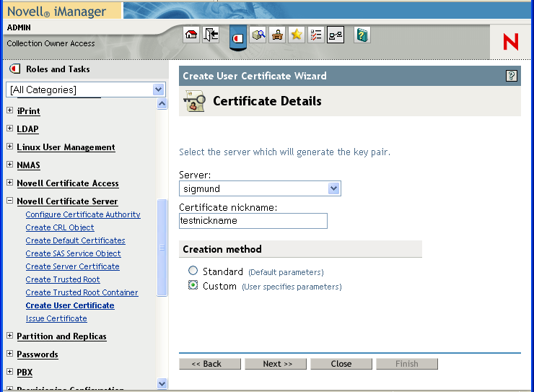Click the Certificate nickname text field
This screenshot has height=392, width=534.
click(x=253, y=221)
